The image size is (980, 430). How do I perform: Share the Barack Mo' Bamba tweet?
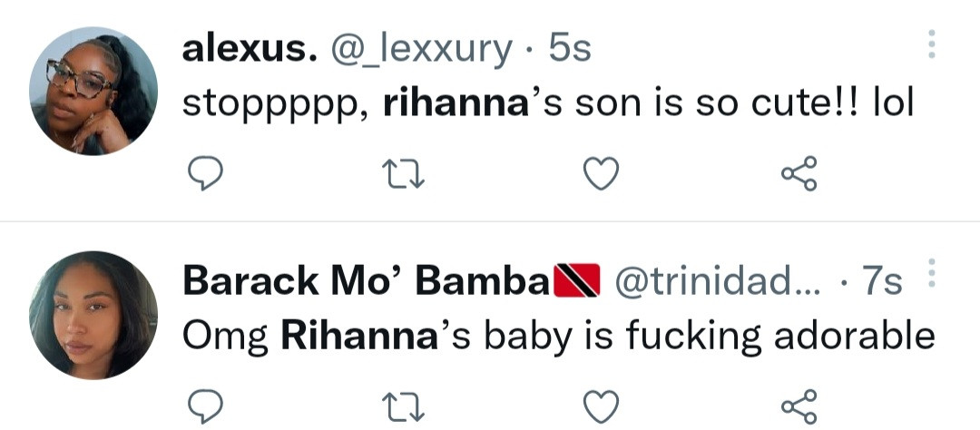799,406
